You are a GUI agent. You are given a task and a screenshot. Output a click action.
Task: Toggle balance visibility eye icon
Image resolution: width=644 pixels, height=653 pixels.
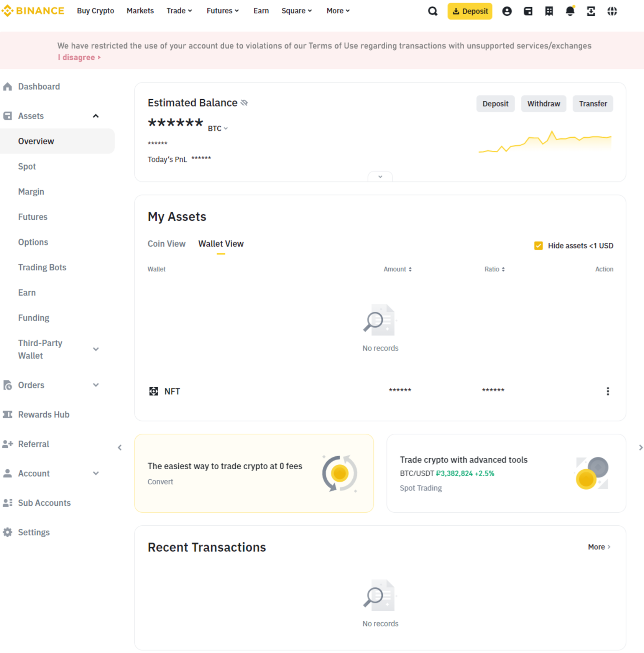click(244, 103)
